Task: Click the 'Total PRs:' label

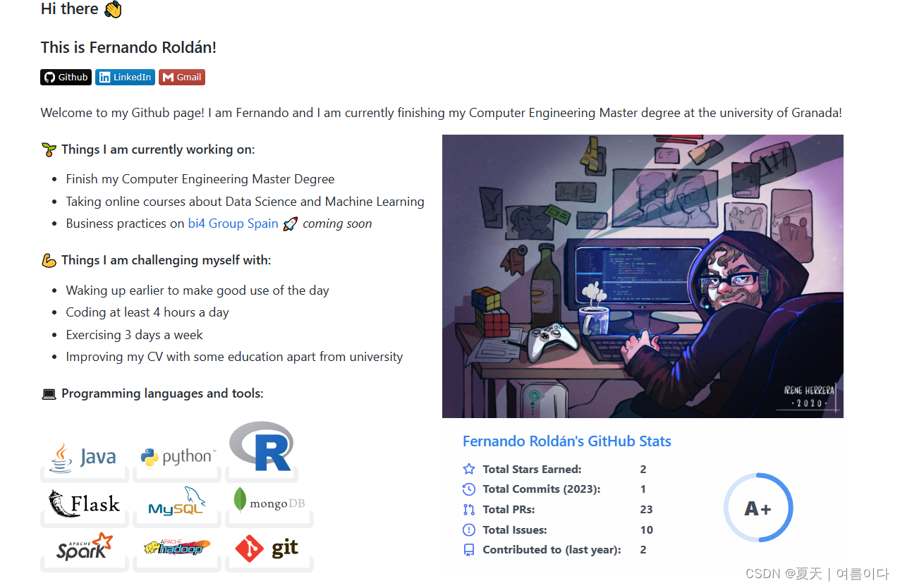Action: pyautogui.click(x=509, y=510)
